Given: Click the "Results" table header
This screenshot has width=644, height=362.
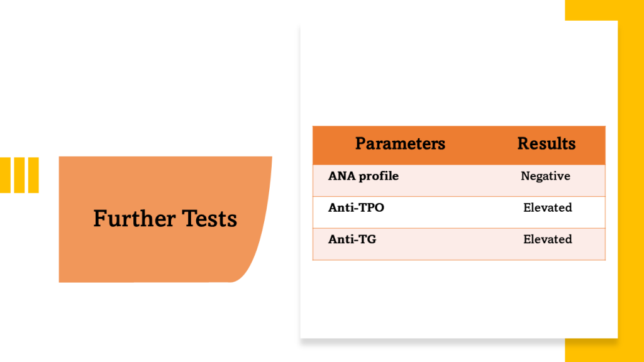Looking at the screenshot, I should tap(546, 144).
